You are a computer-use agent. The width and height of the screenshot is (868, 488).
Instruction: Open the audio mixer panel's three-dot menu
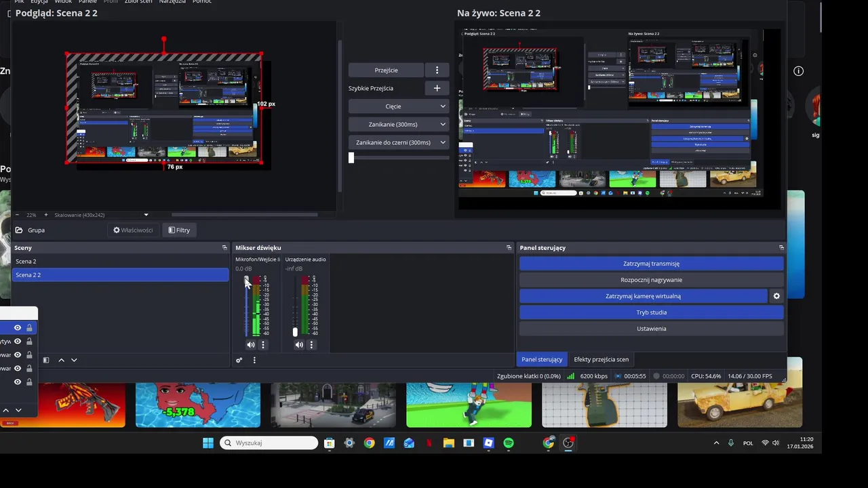254,361
